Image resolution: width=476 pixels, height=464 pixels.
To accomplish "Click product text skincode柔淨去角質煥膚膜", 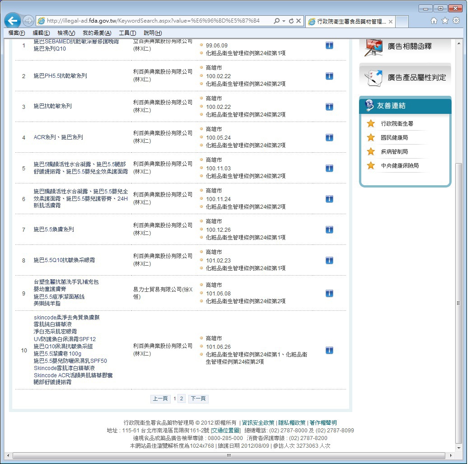I will point(66,317).
